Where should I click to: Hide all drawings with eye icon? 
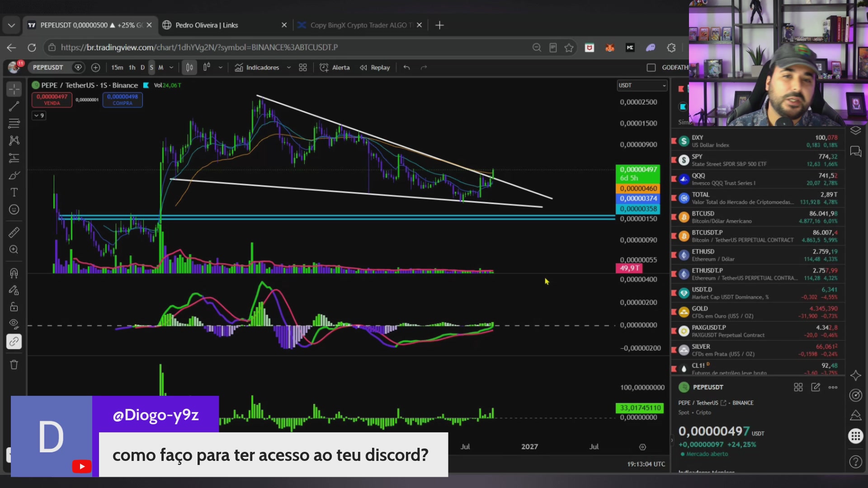click(14, 324)
